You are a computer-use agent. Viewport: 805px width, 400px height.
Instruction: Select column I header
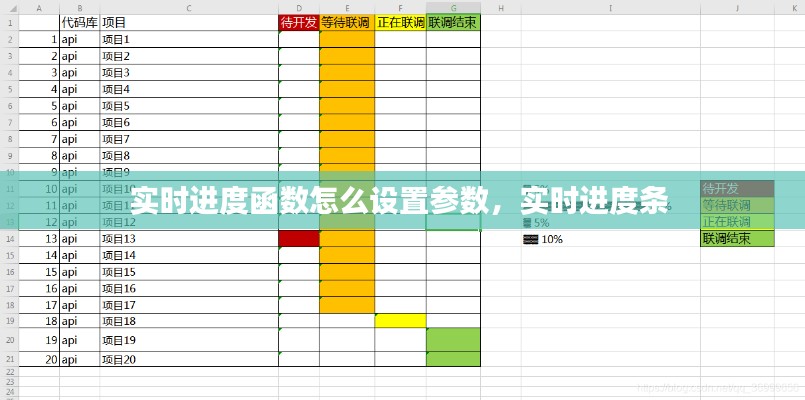pyautogui.click(x=609, y=8)
